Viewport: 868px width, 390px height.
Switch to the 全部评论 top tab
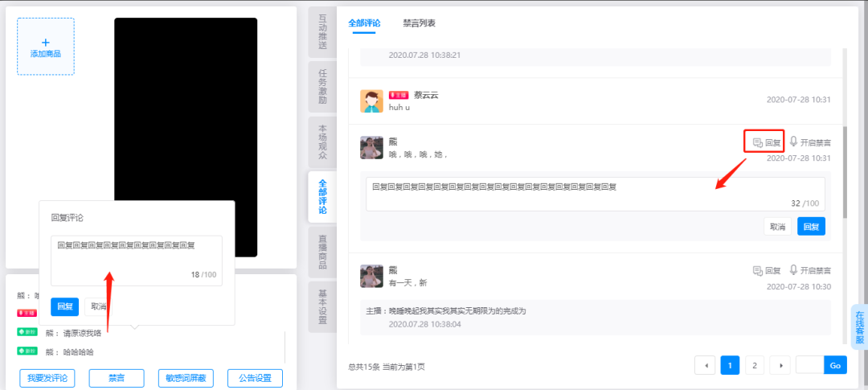364,23
